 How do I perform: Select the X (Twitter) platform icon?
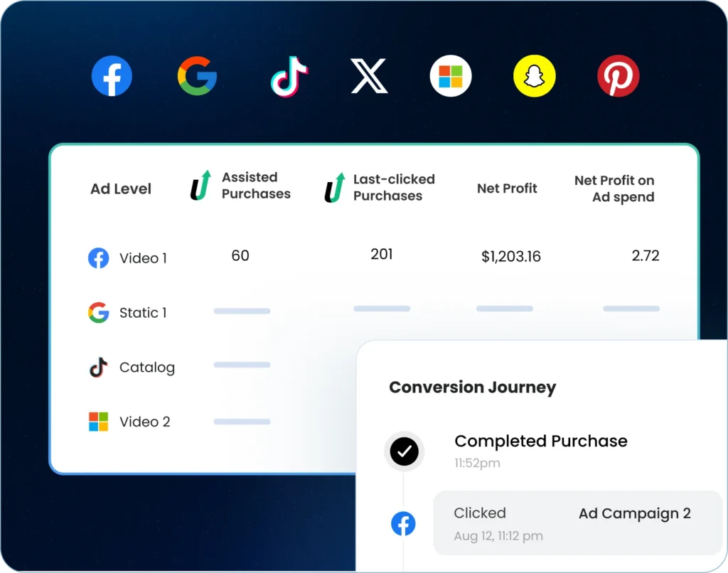coord(370,76)
